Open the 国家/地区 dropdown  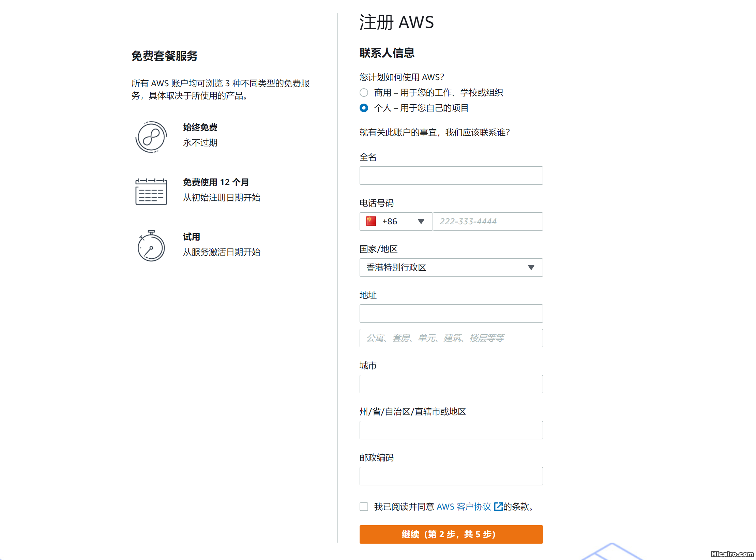point(451,268)
